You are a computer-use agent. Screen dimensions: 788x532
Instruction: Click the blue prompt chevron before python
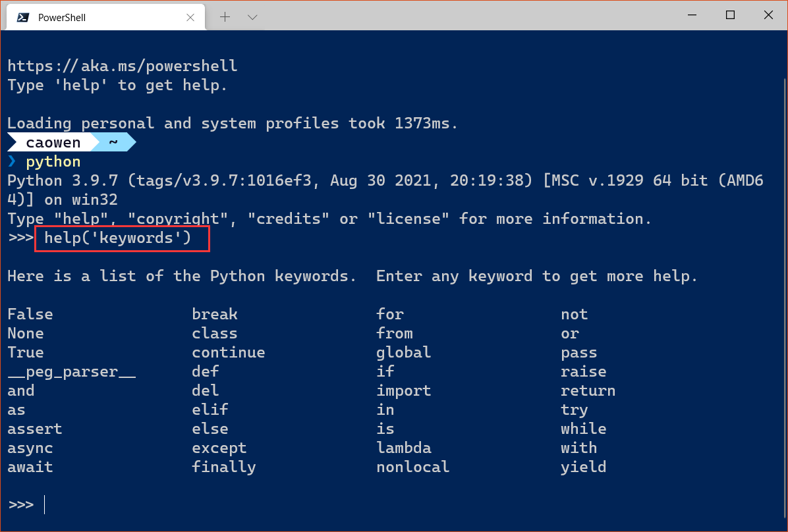coord(12,162)
